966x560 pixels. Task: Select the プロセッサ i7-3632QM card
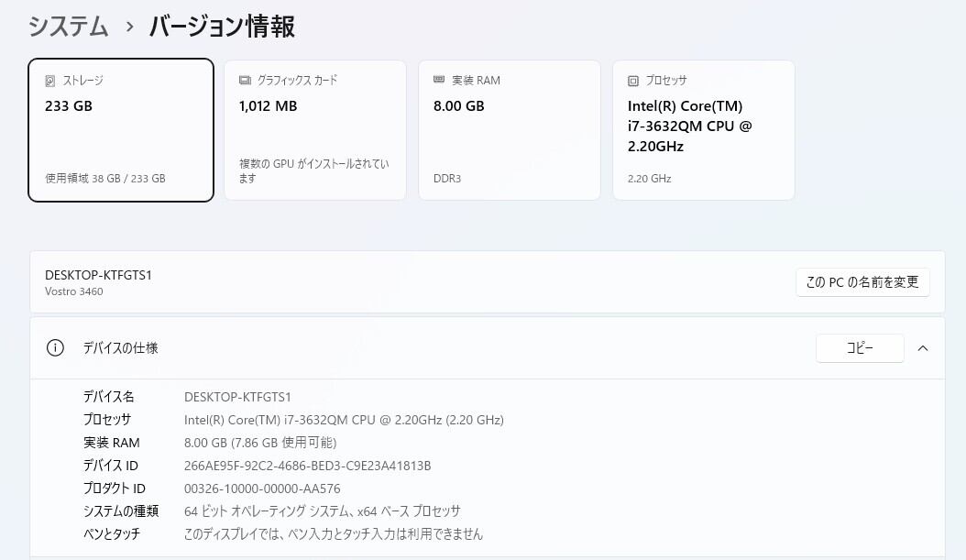[x=704, y=129]
